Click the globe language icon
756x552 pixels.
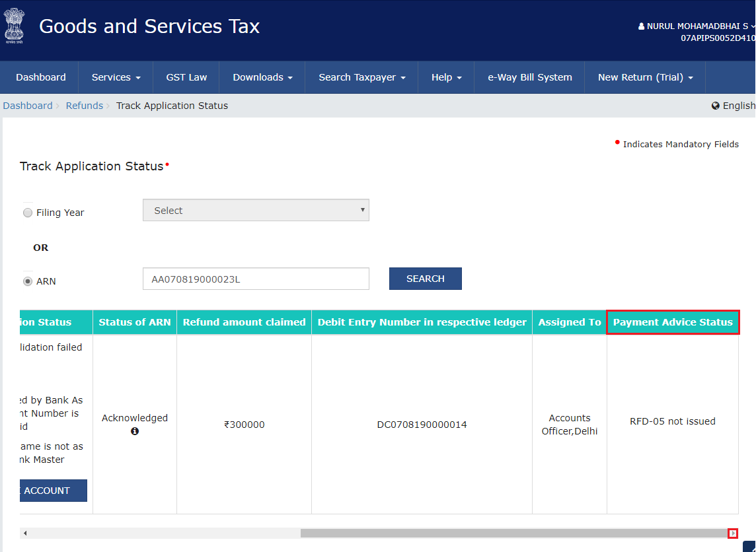[x=716, y=106]
